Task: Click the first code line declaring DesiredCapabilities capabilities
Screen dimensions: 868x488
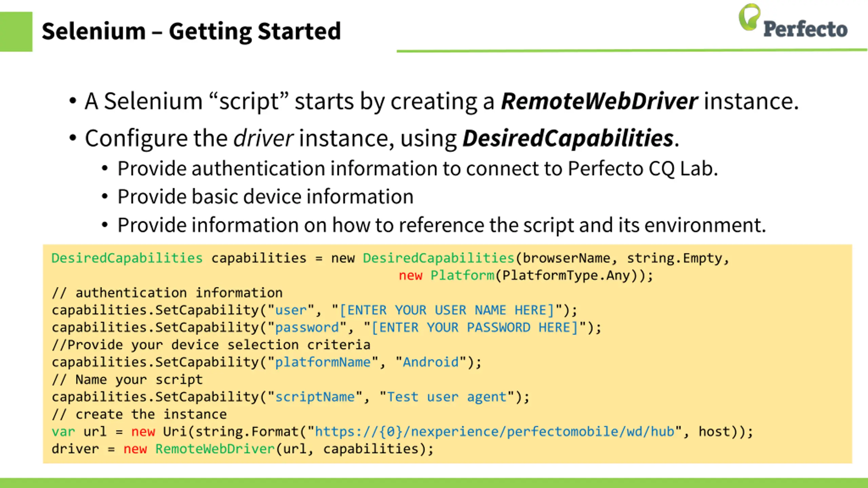Action: (x=390, y=258)
